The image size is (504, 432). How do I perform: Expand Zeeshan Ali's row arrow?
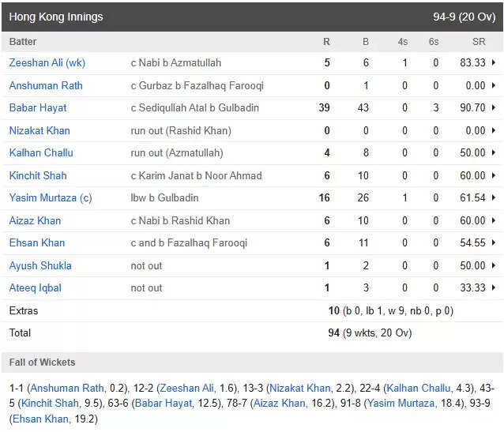point(494,62)
